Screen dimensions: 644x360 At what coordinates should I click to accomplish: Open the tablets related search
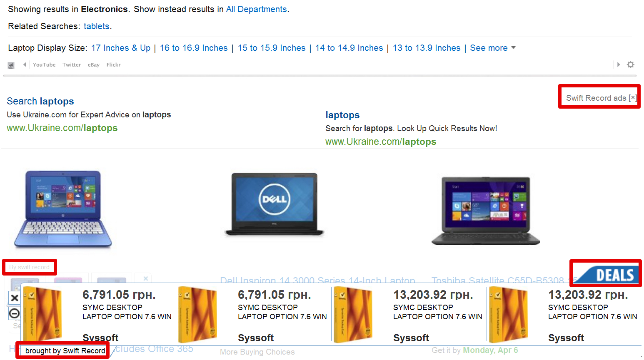[x=96, y=26]
